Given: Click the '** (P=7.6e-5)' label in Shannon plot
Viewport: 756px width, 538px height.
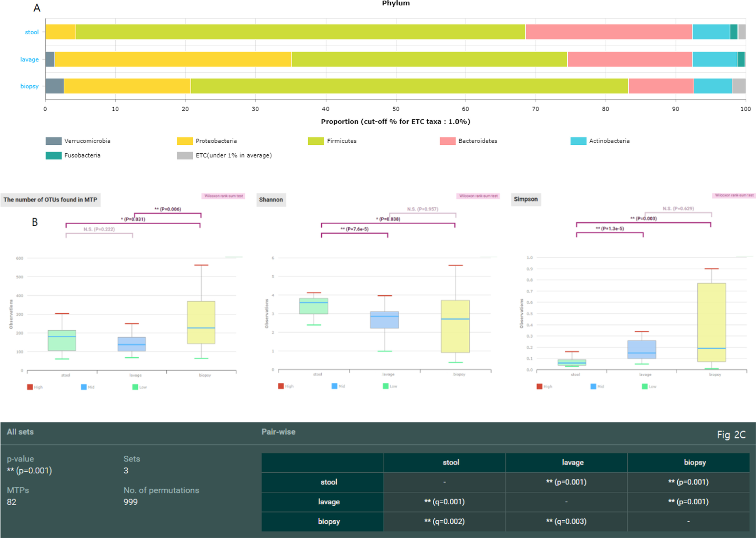Looking at the screenshot, I should [354, 229].
